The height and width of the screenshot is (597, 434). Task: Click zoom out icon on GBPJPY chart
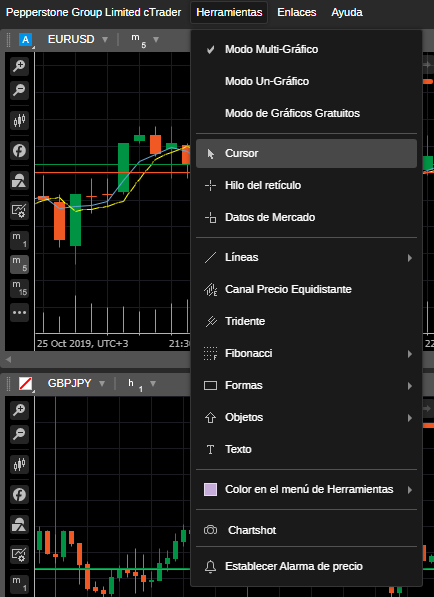19,434
